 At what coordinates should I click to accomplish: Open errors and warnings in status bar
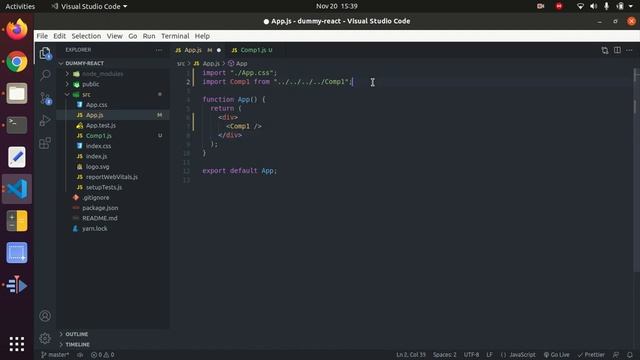(x=102, y=355)
